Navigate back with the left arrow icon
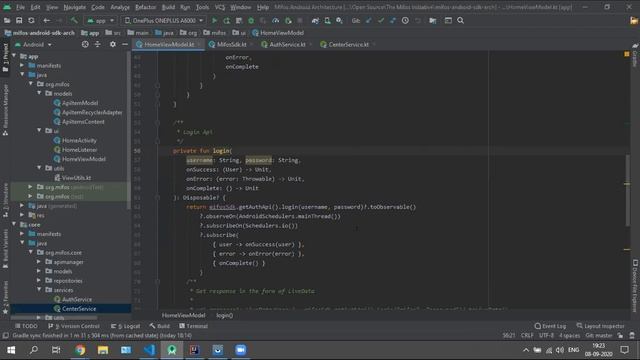Screen dimensions: 640x360 (x=47, y=20)
